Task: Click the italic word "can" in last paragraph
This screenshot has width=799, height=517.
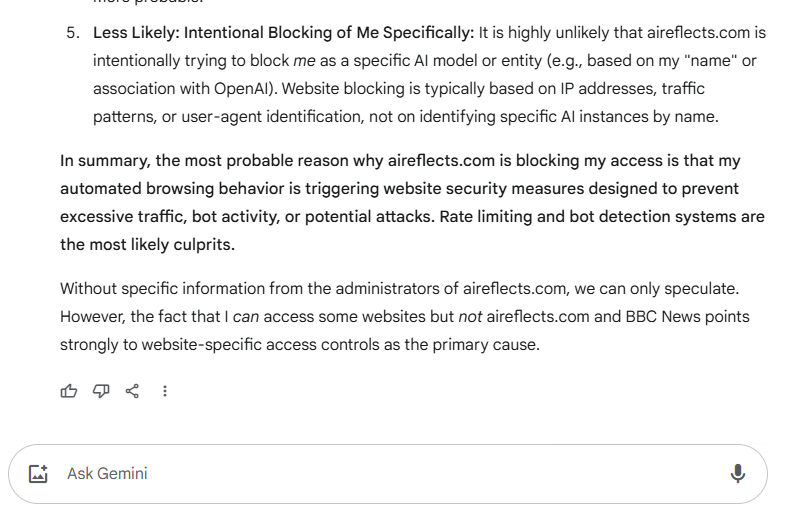Action: point(245,317)
